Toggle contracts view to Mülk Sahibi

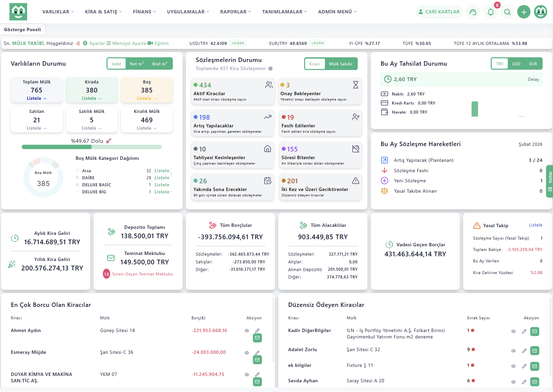point(340,64)
